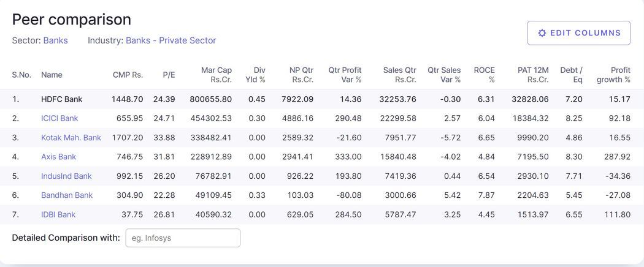
Task: Open Banks - Private Sector industry link
Action: (171, 40)
